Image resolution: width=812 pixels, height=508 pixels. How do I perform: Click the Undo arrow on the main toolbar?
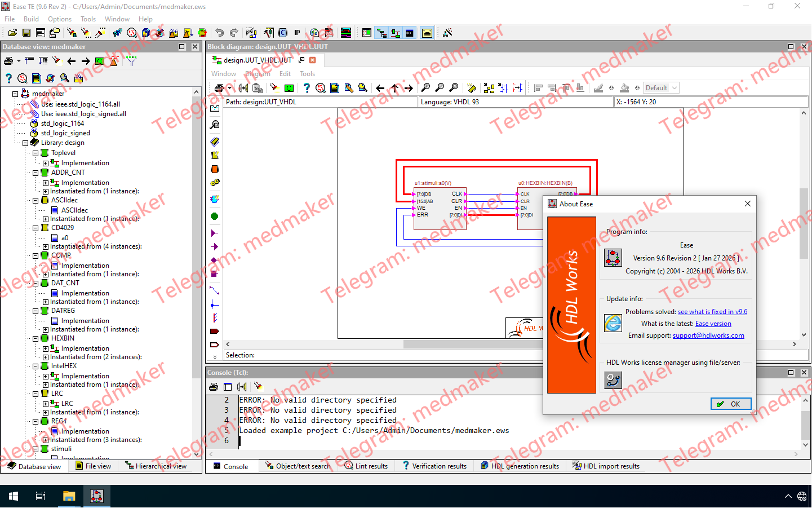click(220, 32)
